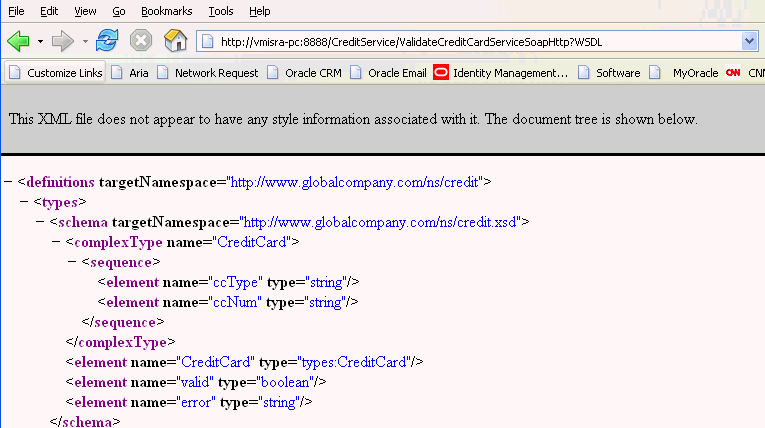Go to the Home page icon
The image size is (765, 428).
pyautogui.click(x=175, y=41)
